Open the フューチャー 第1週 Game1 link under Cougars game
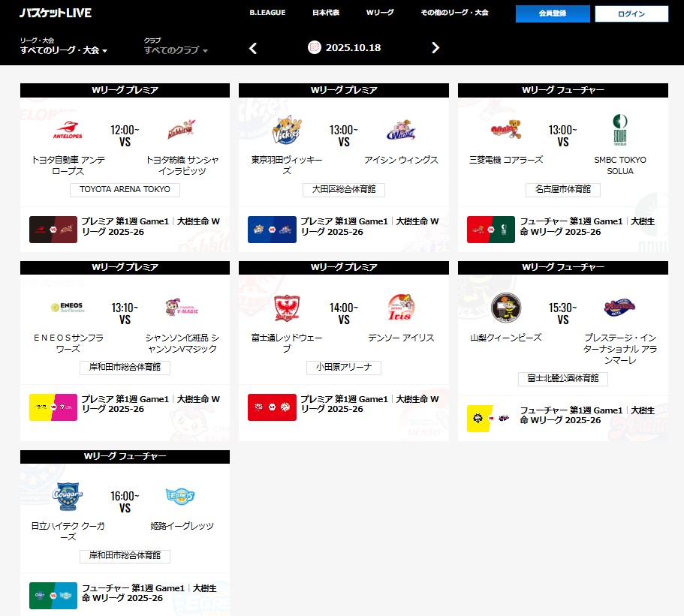This screenshot has width=684, height=616. [x=149, y=593]
